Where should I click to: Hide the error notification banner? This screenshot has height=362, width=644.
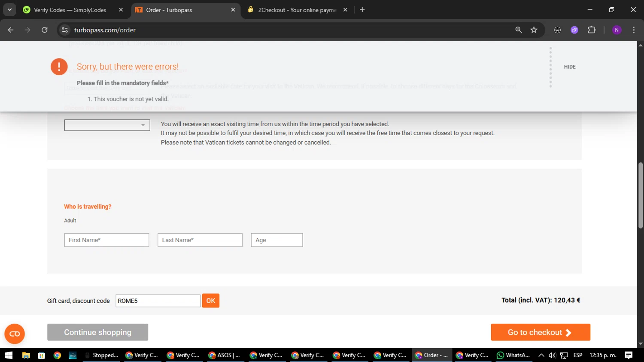[570, 67]
